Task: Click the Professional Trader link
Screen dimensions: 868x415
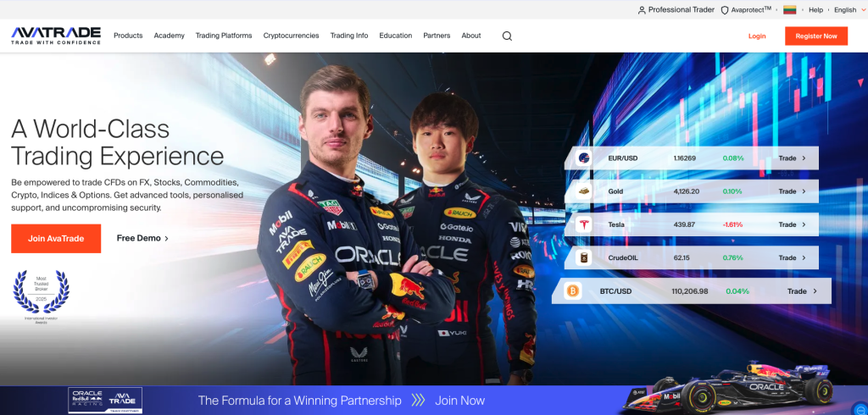Action: pos(676,10)
